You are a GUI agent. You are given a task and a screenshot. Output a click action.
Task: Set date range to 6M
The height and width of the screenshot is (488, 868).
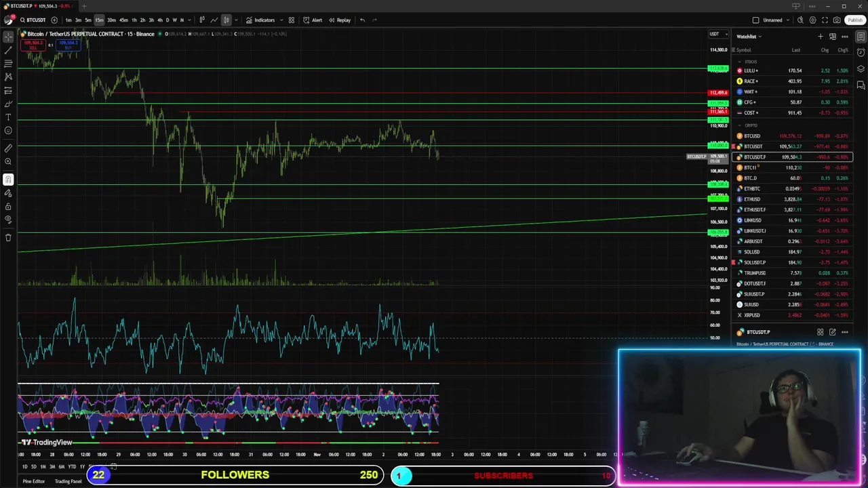[61, 466]
